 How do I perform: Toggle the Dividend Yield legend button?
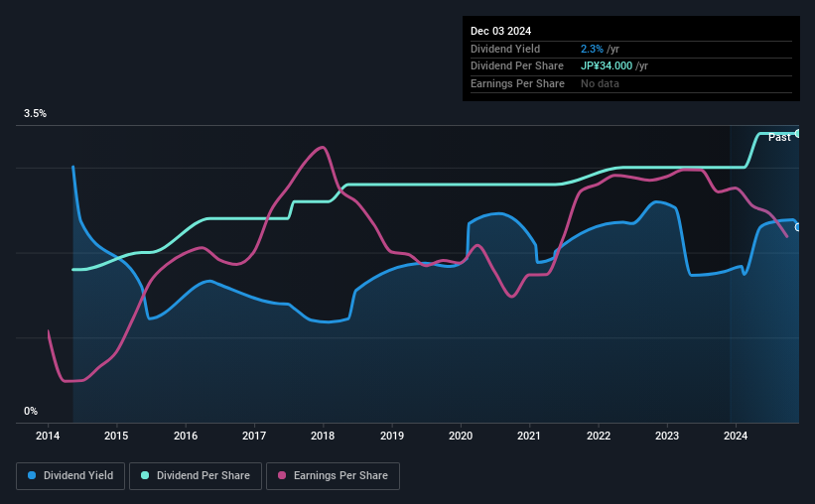coord(70,476)
